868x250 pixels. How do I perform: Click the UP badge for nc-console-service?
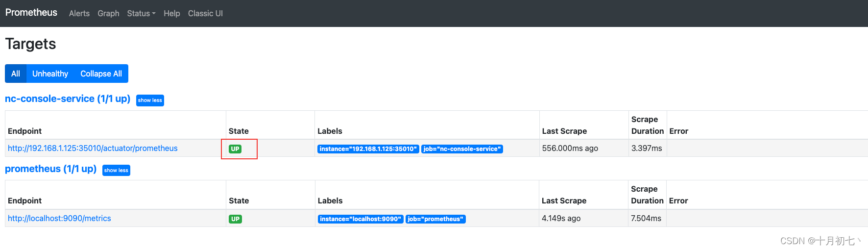pyautogui.click(x=235, y=149)
